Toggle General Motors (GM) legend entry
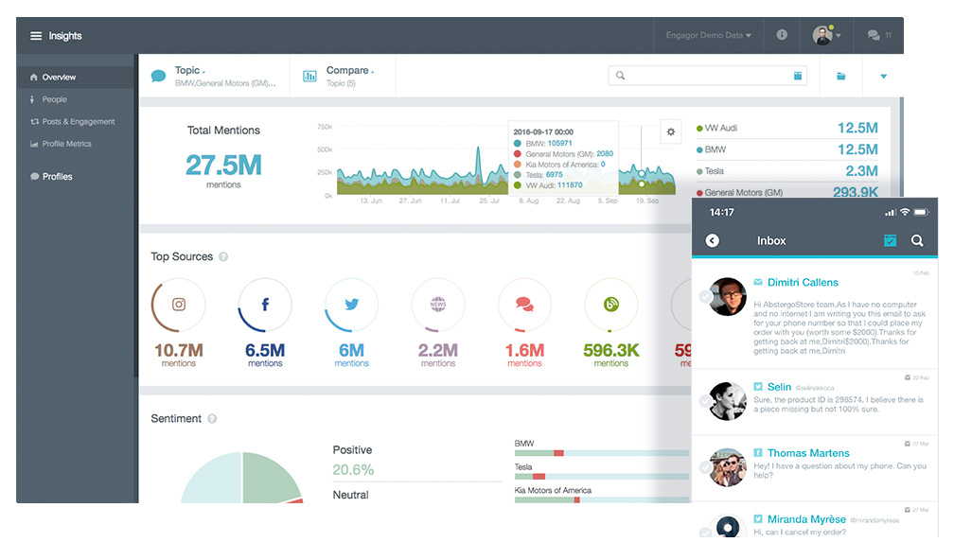This screenshot has width=954, height=560. coord(739,192)
